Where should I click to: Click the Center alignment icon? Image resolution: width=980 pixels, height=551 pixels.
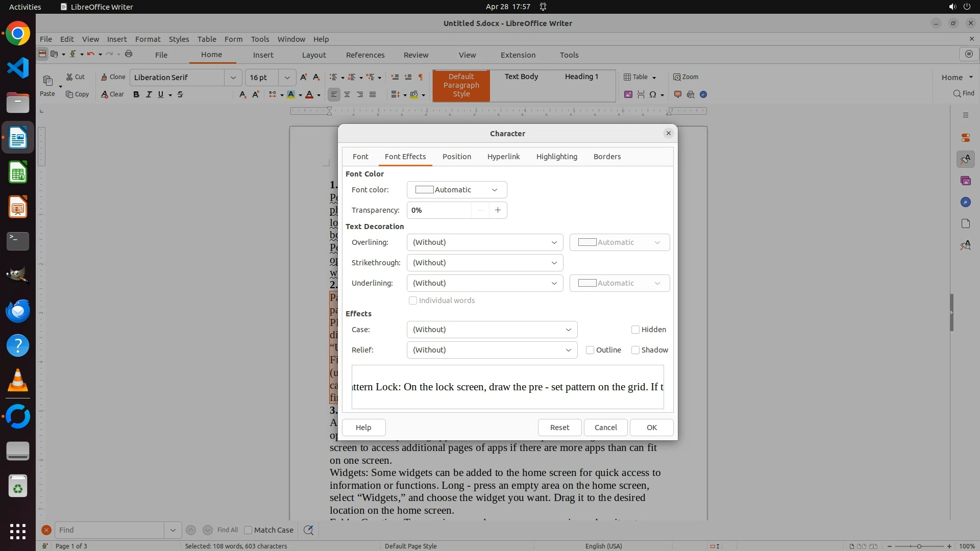tap(347, 94)
